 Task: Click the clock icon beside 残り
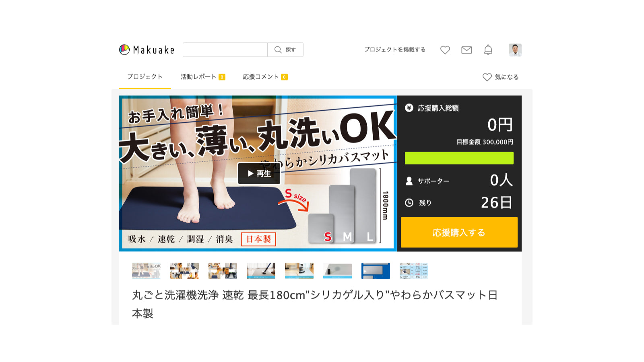[409, 203]
